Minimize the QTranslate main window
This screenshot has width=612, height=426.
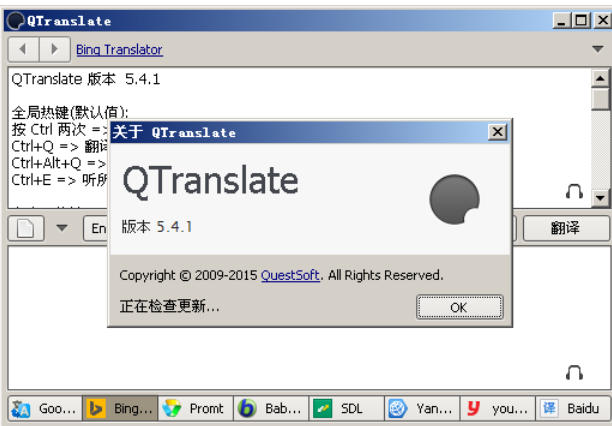click(x=561, y=20)
